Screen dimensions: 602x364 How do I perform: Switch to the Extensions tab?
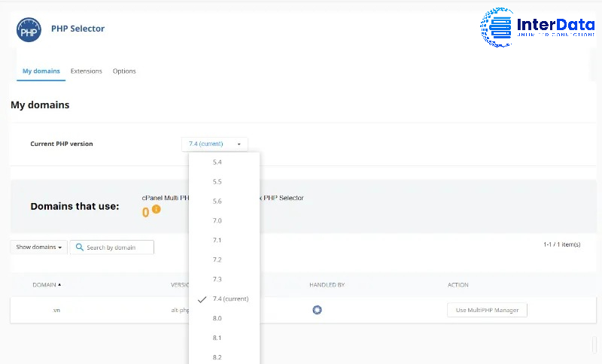(87, 71)
